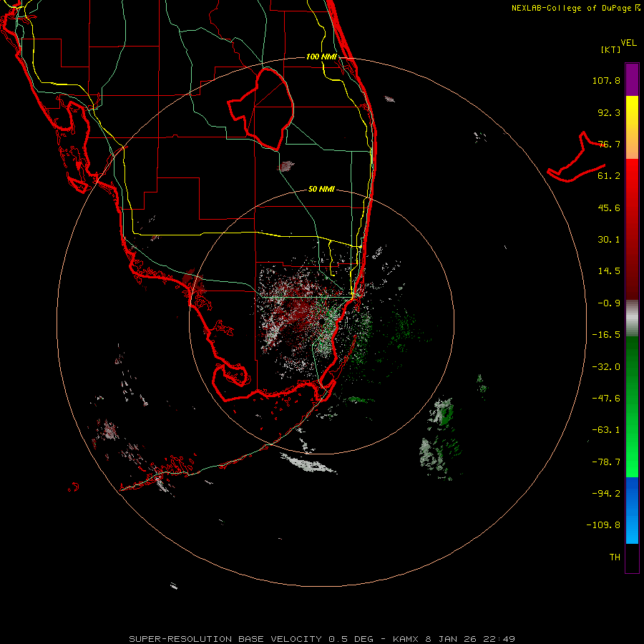Click the 50 NMI range ring label
Screen dimensions: 644x644
321,190
